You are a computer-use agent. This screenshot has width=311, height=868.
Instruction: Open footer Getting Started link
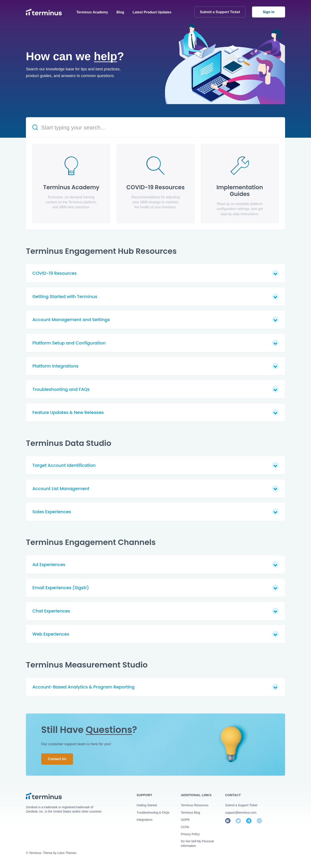tap(147, 805)
